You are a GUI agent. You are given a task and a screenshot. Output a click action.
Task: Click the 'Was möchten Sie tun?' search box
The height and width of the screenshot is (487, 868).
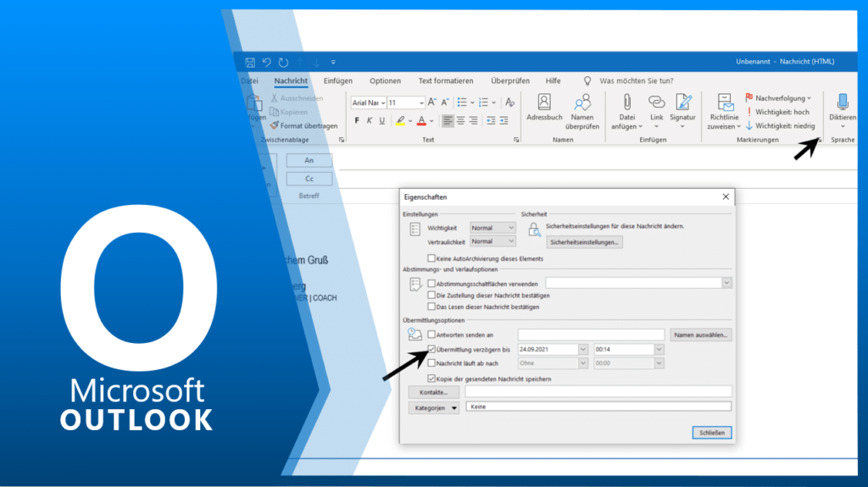636,80
